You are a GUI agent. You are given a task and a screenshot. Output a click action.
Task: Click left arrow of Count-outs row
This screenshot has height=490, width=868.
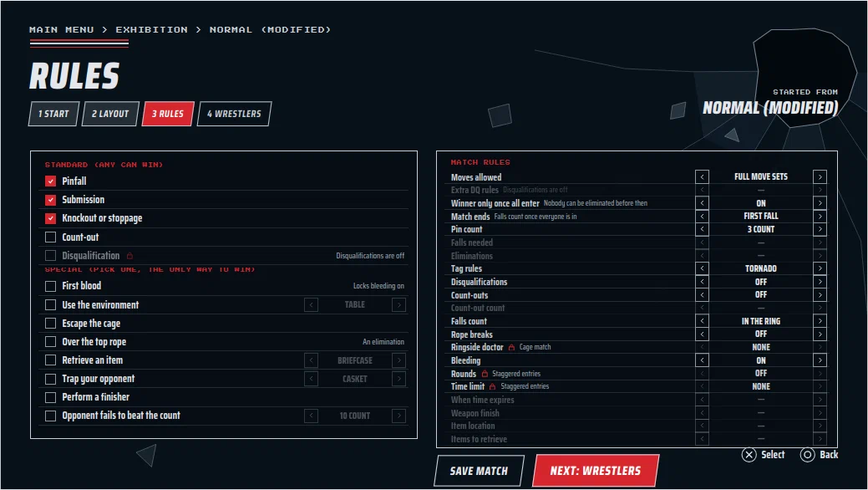(x=702, y=295)
